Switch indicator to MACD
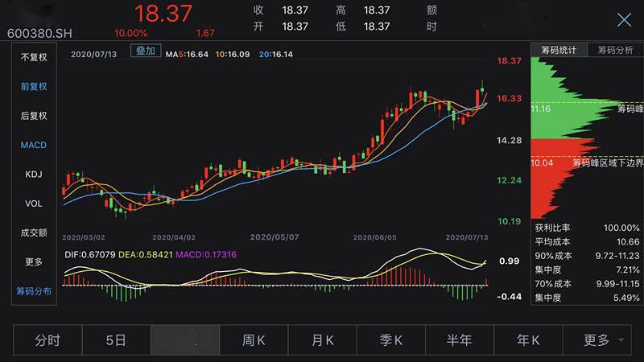Screen dimensions: 644x362 point(34,145)
